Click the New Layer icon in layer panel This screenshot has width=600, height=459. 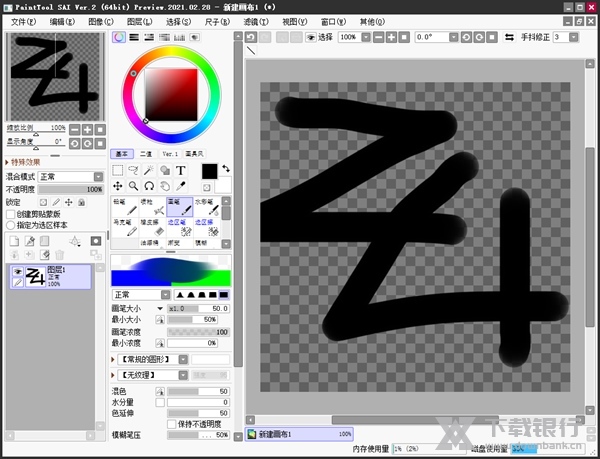(x=14, y=241)
